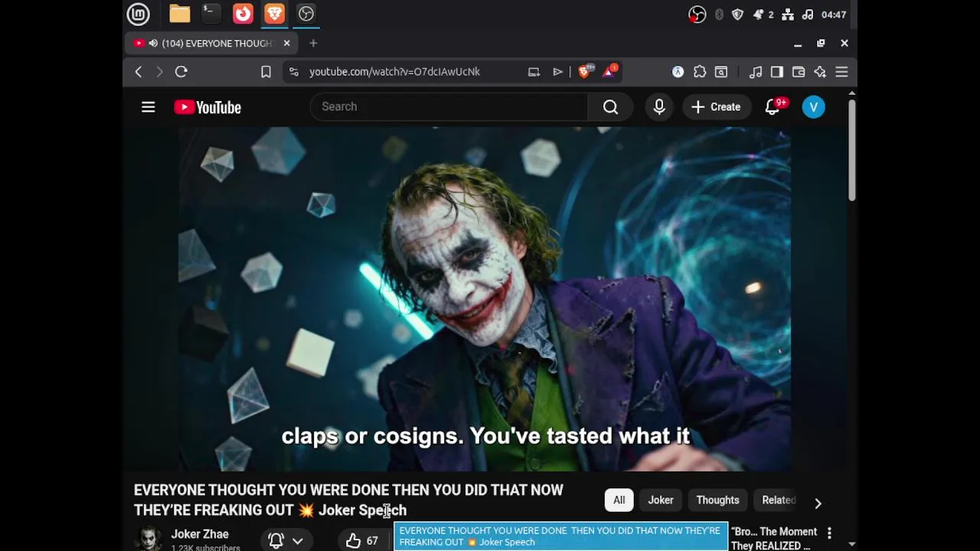The image size is (980, 551).
Task: Like the video with thumbs up 67
Action: [x=362, y=540]
